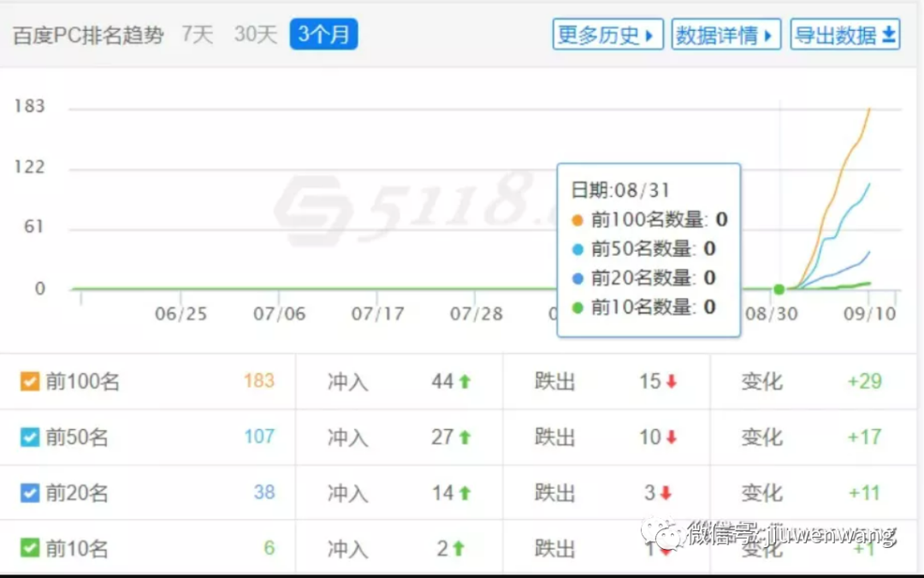The width and height of the screenshot is (924, 578).
Task: Click the green value 6 in 前10名 row
Action: tap(269, 548)
